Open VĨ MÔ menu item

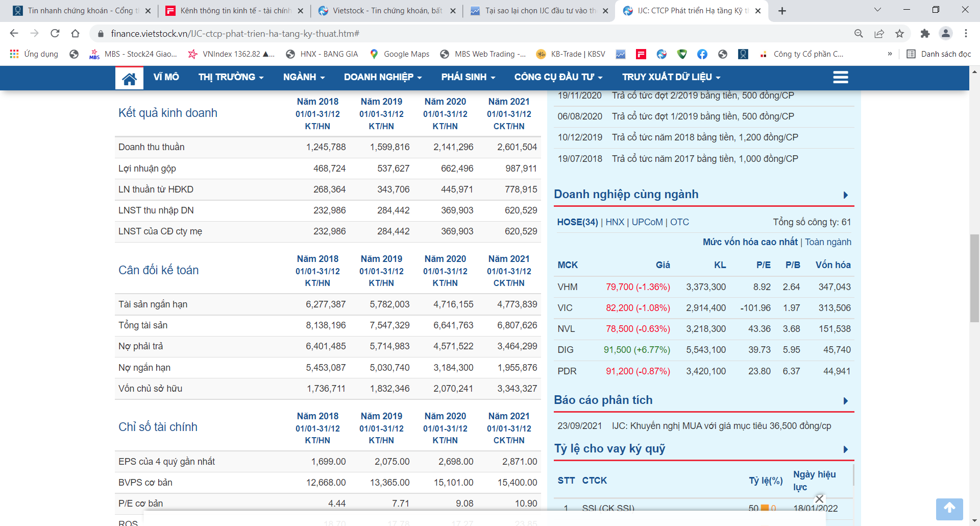tap(166, 77)
